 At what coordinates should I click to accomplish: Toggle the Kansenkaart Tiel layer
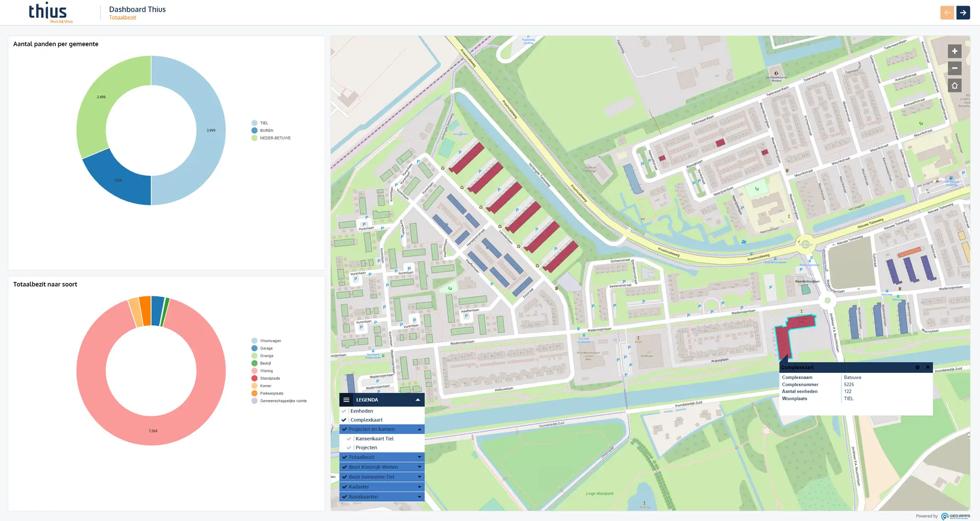pyautogui.click(x=349, y=439)
